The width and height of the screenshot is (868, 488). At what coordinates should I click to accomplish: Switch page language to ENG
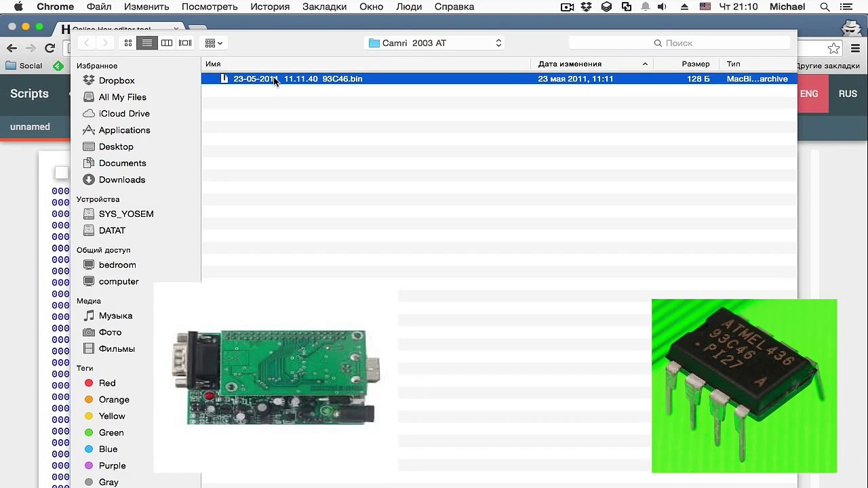[809, 94]
